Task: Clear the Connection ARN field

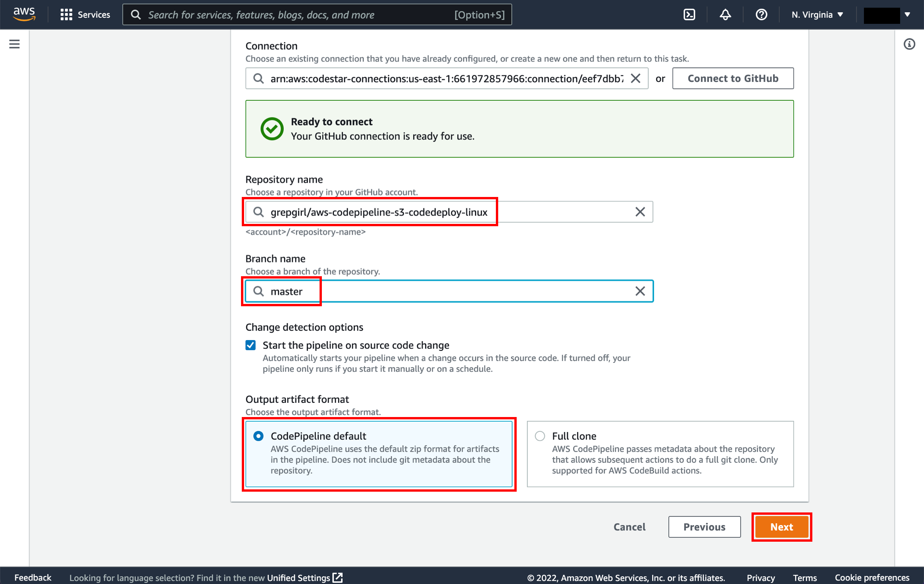Action: pos(636,78)
